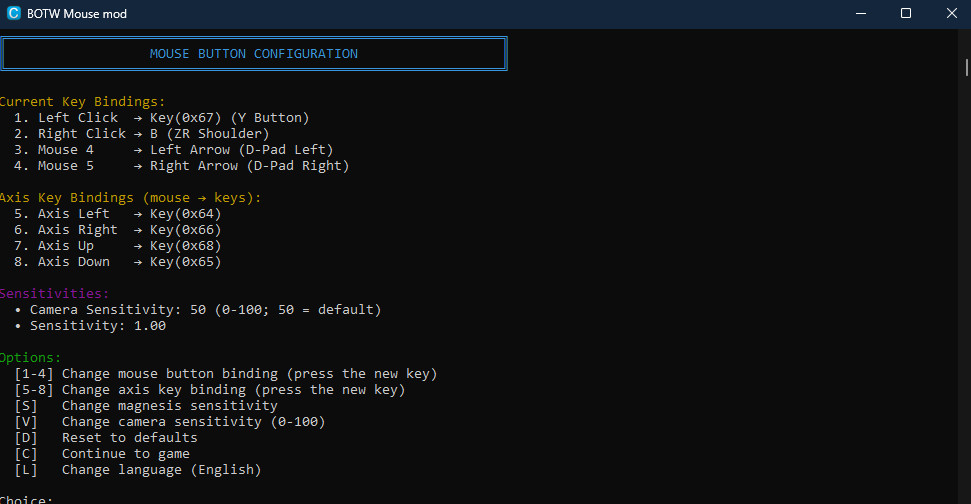The height and width of the screenshot is (504, 971).
Task: Select the Axis Down binding row
Action: (118, 262)
